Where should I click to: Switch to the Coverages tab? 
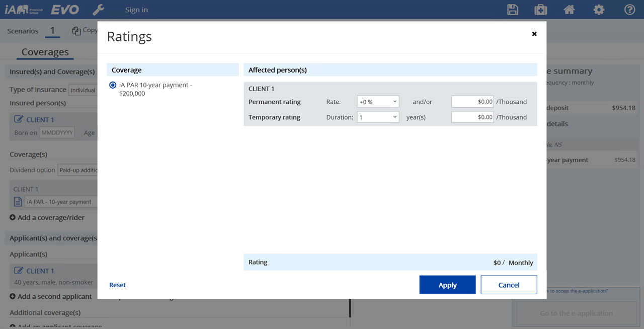(45, 52)
